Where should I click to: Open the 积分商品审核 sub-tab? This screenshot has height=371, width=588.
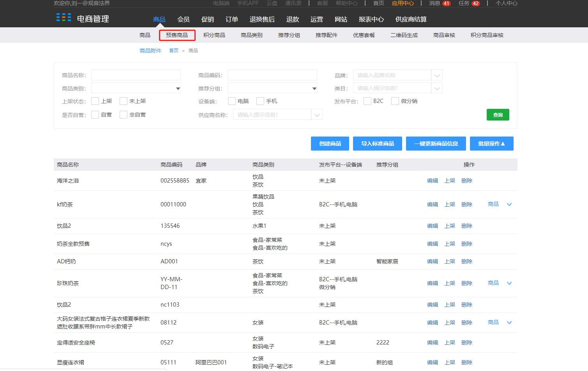487,35
